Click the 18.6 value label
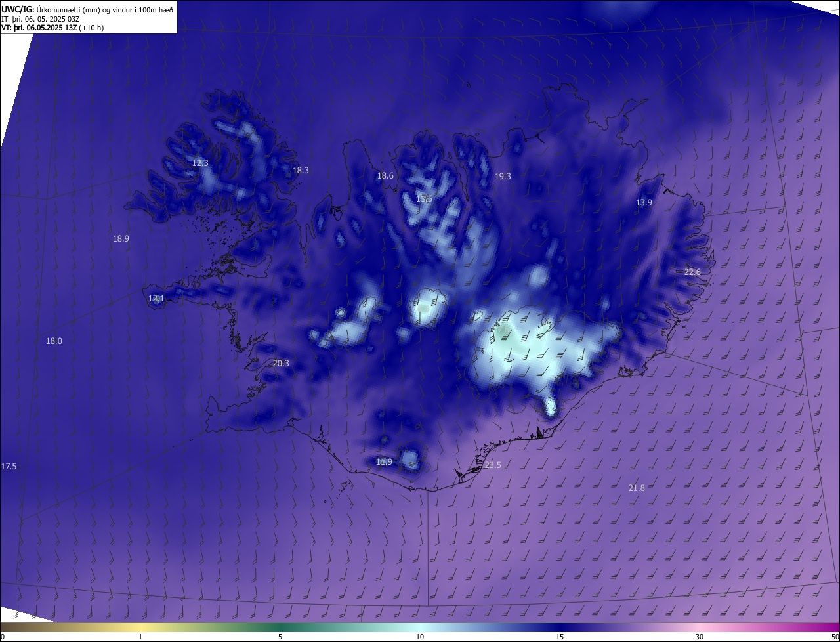The image size is (840, 642). pyautogui.click(x=385, y=175)
